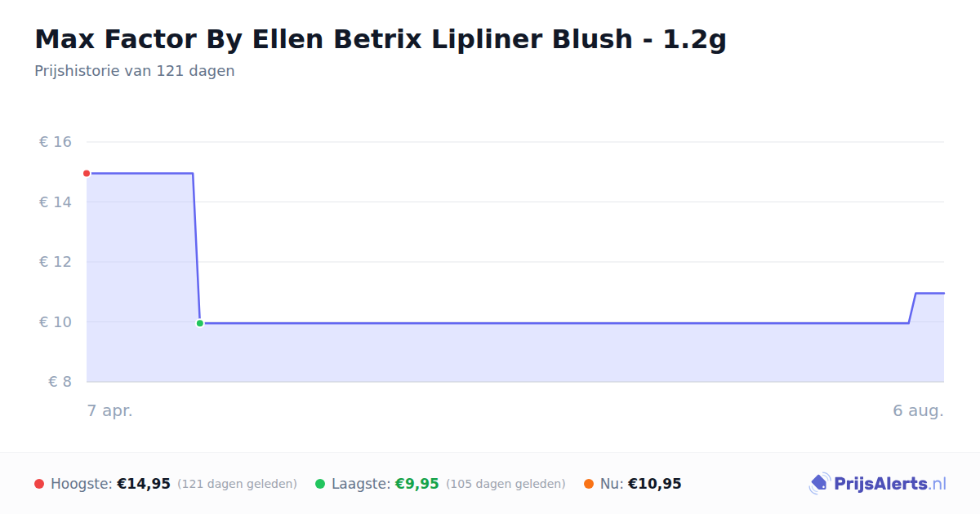The width and height of the screenshot is (980, 514).
Task: Select the lowest price value €9,95
Action: 417,484
